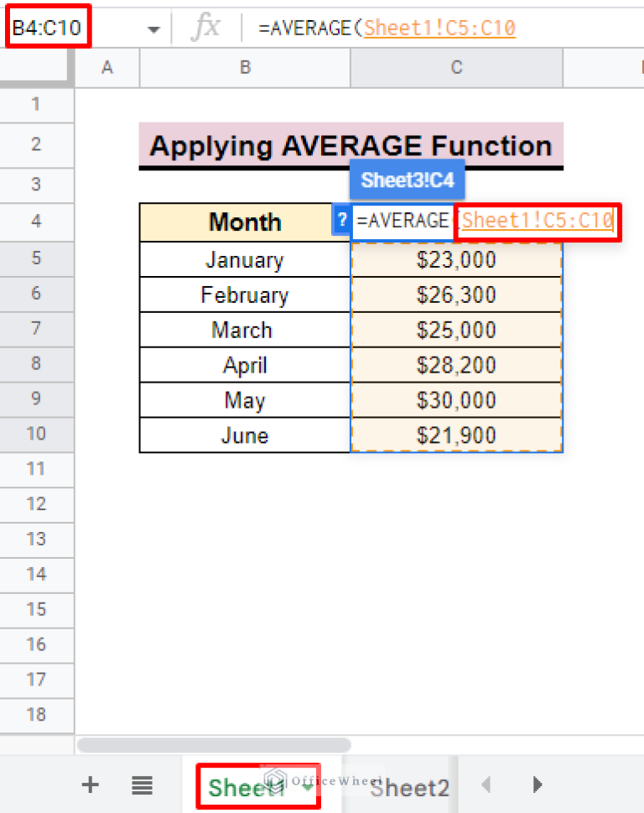Click the Add Sheet plus icon
The width and height of the screenshot is (644, 813).
click(90, 785)
